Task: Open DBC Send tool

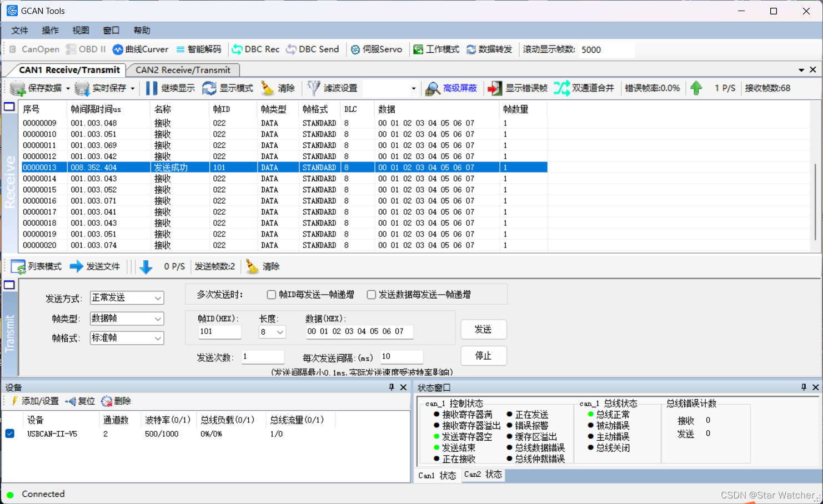Action: click(312, 49)
